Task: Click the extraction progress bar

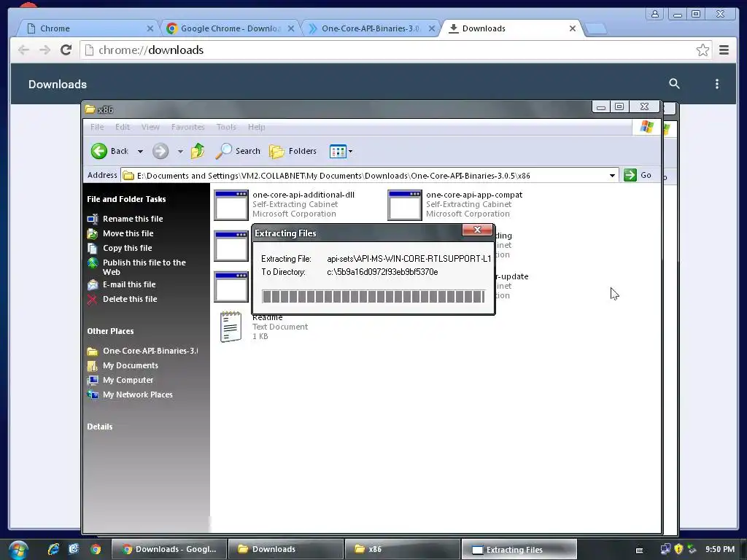Action: point(373,297)
